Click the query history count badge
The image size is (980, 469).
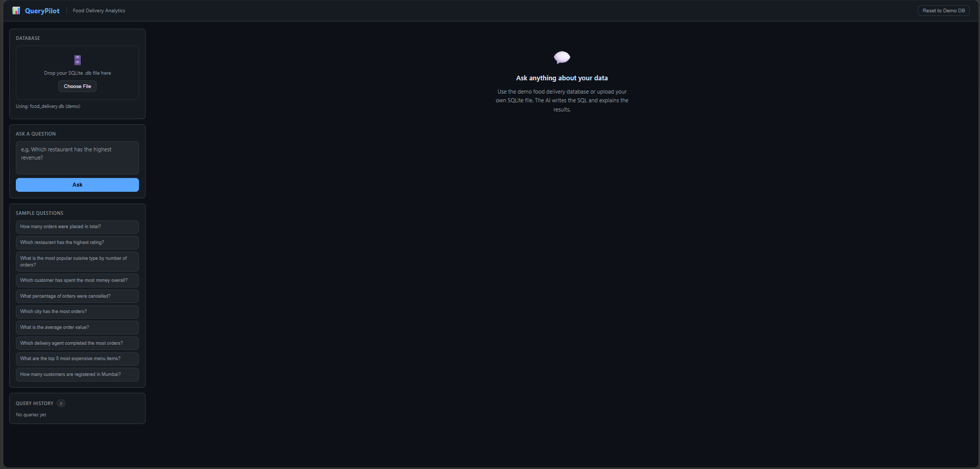click(x=61, y=404)
